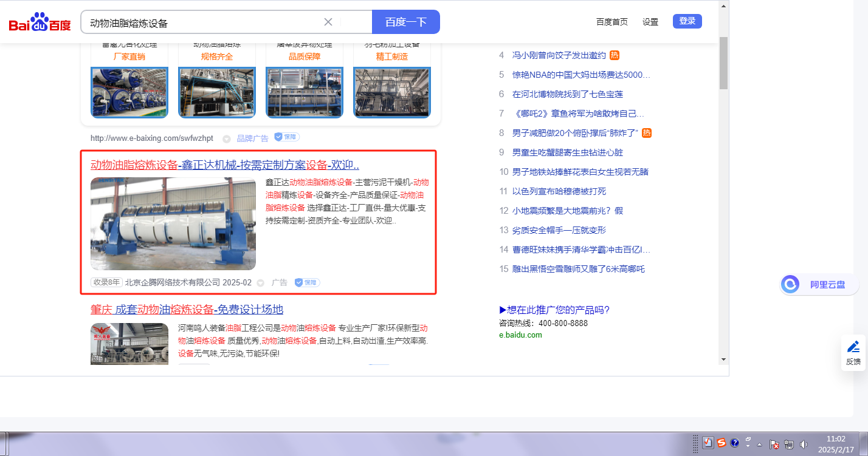
Task: Open the Action Center flag icon
Action: tap(774, 444)
